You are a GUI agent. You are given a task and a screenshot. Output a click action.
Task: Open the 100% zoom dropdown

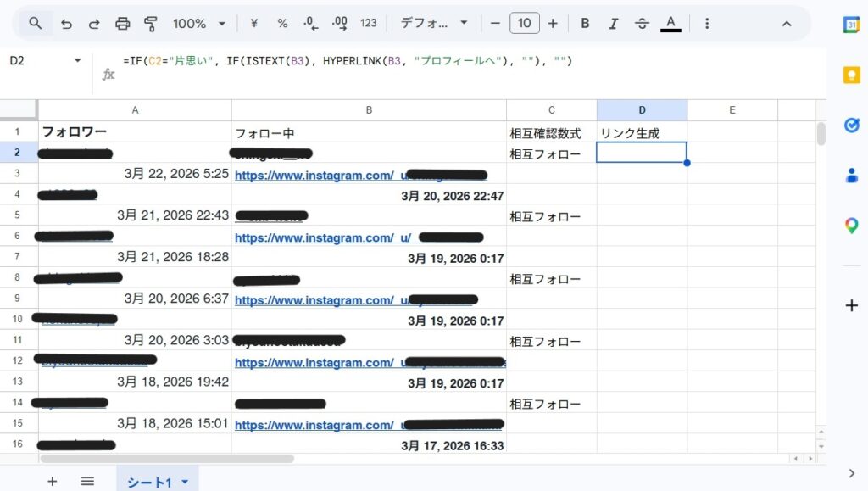(x=199, y=24)
